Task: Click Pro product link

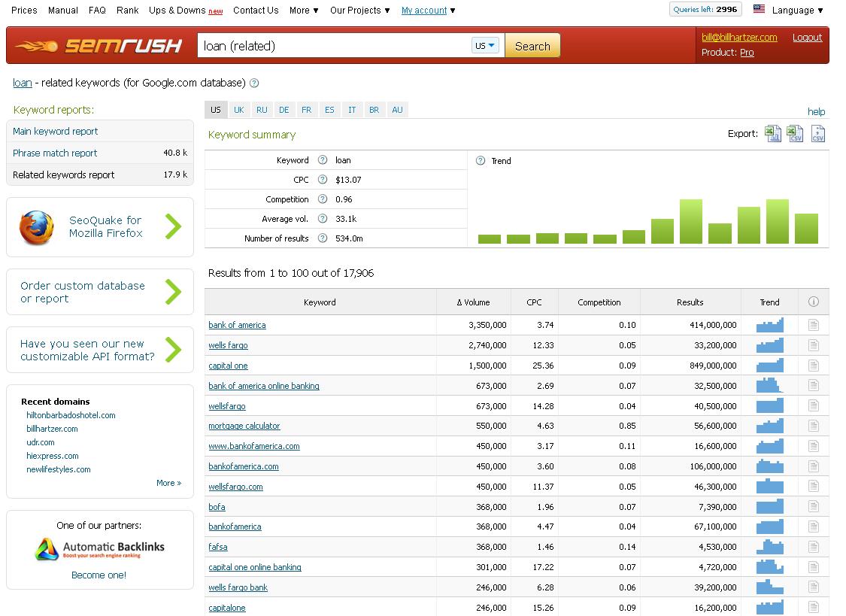Action: pyautogui.click(x=747, y=53)
